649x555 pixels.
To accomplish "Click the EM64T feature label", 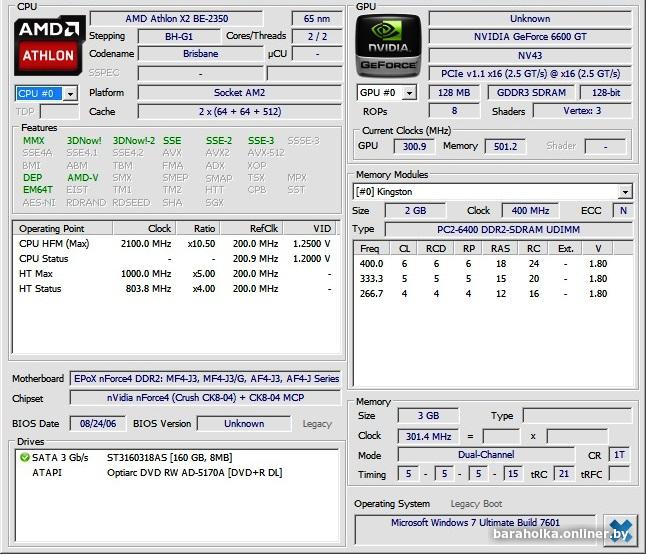I will (38, 190).
